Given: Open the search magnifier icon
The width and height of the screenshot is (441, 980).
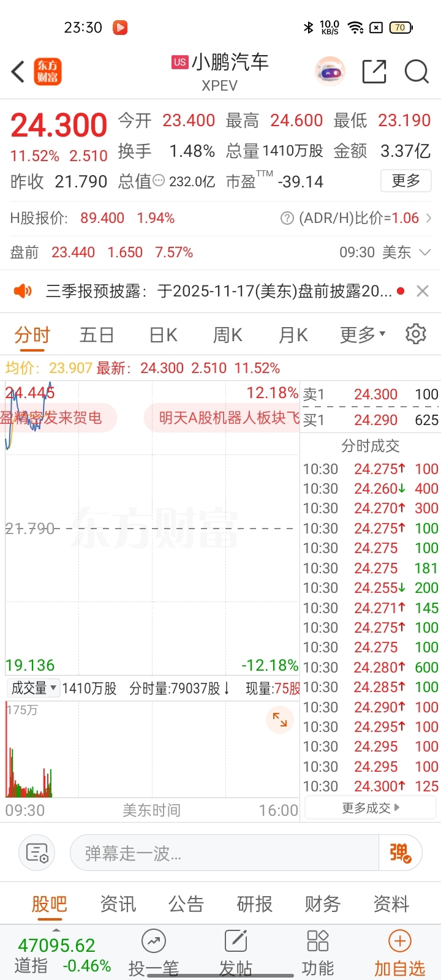Looking at the screenshot, I should (x=417, y=72).
